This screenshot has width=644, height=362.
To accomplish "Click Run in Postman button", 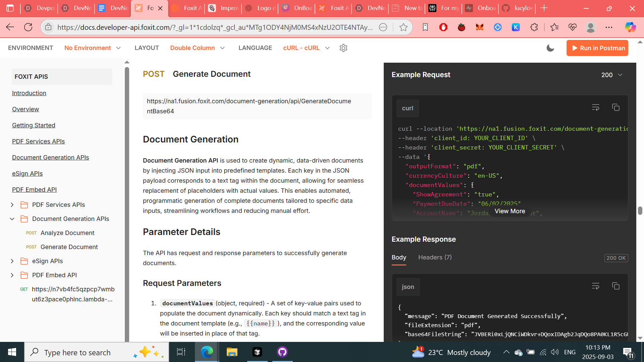I will 597,48.
